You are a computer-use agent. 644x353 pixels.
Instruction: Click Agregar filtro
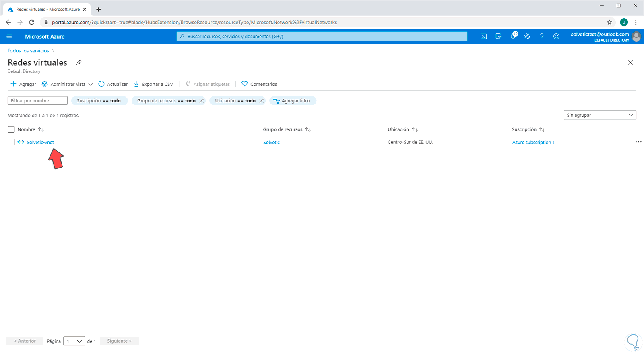[x=293, y=101]
